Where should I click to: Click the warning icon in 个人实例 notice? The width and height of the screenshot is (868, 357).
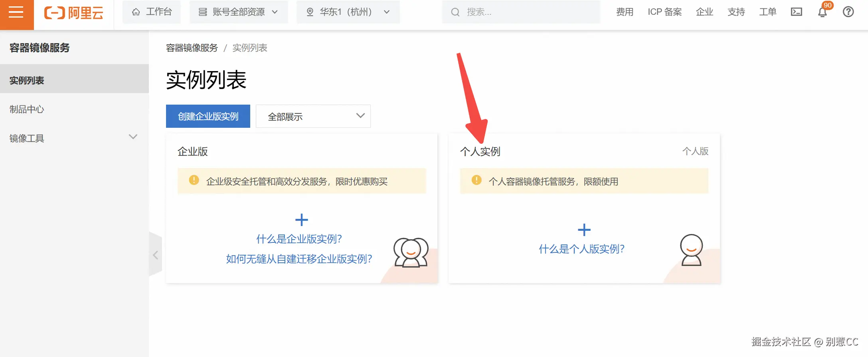click(x=477, y=180)
